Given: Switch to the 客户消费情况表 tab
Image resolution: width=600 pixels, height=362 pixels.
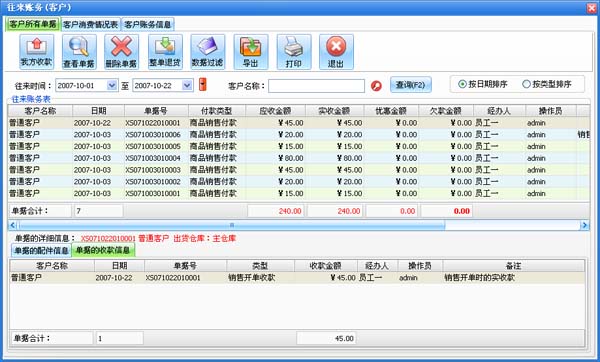Looking at the screenshot, I should point(91,24).
